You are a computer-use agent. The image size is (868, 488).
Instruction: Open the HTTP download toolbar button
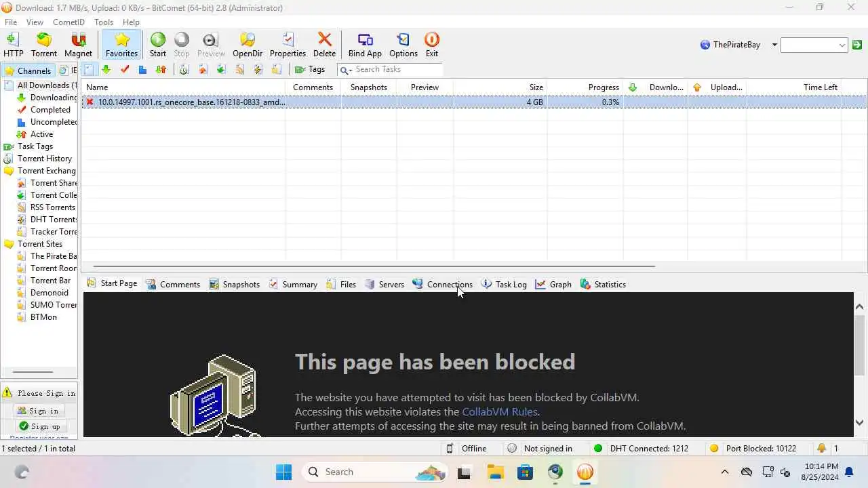click(13, 45)
